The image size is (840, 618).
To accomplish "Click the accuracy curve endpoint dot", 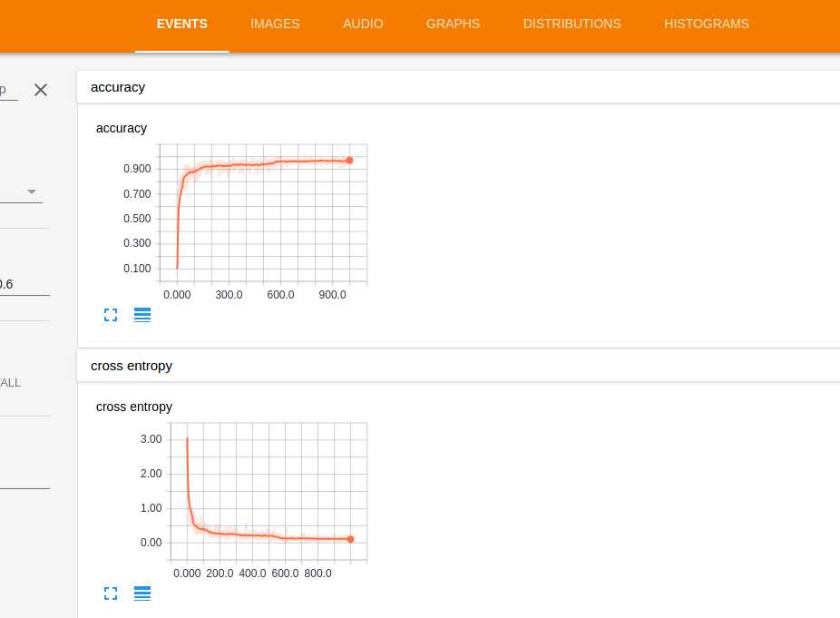I will pyautogui.click(x=350, y=161).
